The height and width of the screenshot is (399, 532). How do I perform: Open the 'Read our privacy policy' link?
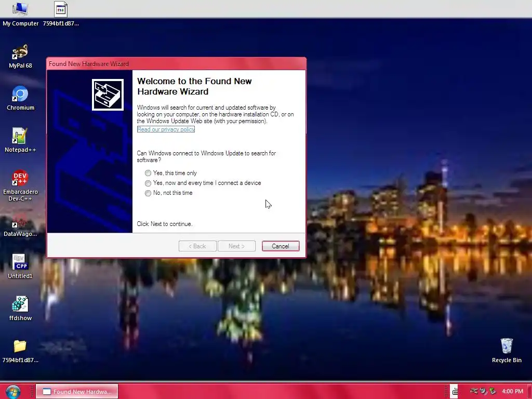click(166, 129)
